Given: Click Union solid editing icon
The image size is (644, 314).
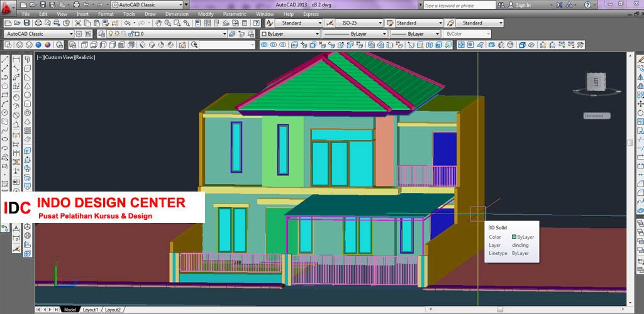Looking at the screenshot, I should point(264,45).
